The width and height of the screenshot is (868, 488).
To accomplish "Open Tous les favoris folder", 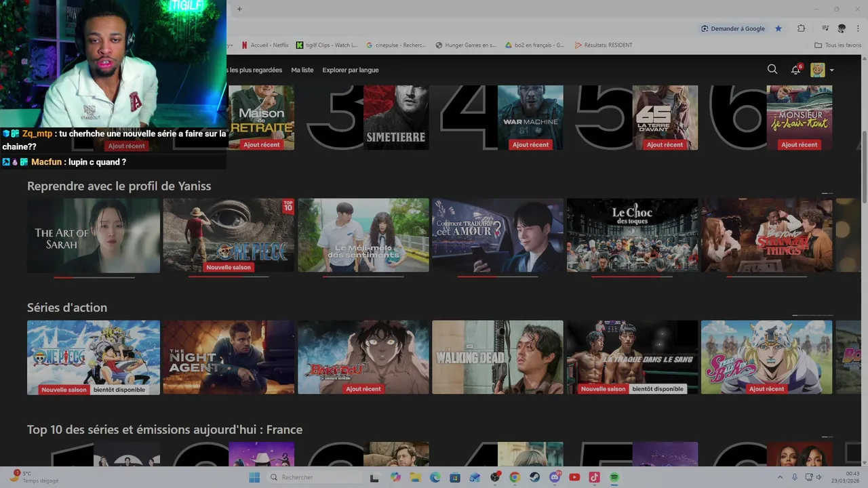I will tap(838, 45).
